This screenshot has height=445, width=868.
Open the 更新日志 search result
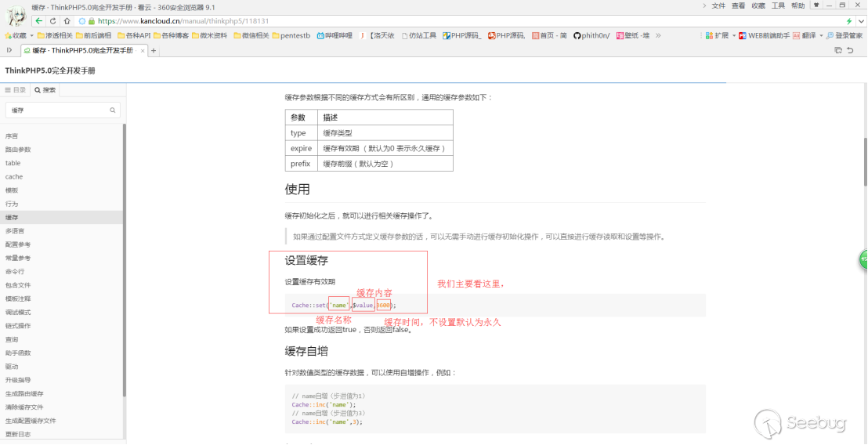click(18, 435)
